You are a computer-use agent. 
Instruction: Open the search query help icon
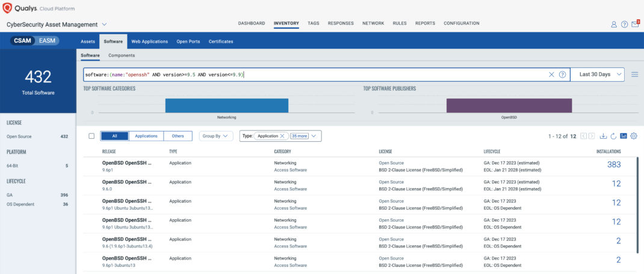563,75
